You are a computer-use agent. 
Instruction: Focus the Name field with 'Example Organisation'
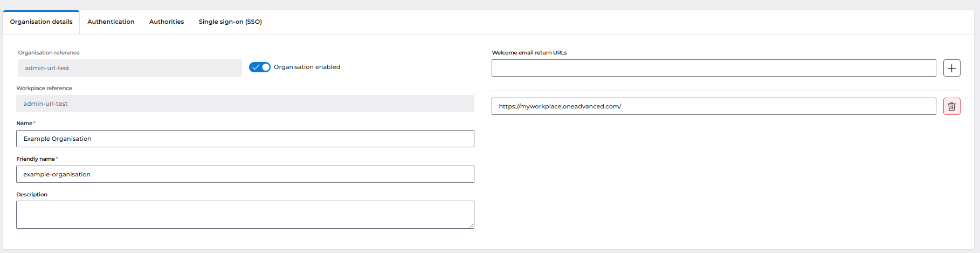[245, 139]
